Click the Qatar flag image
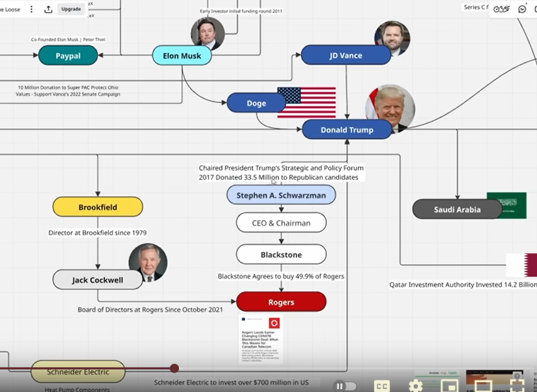 (521, 265)
